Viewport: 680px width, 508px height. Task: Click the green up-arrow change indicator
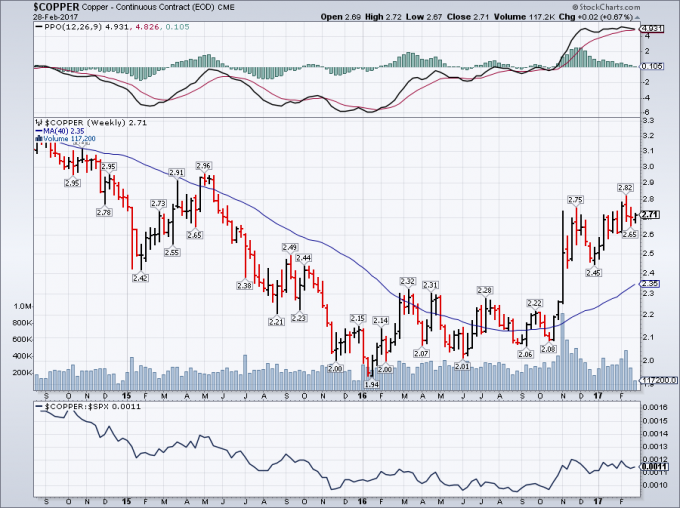click(x=637, y=17)
